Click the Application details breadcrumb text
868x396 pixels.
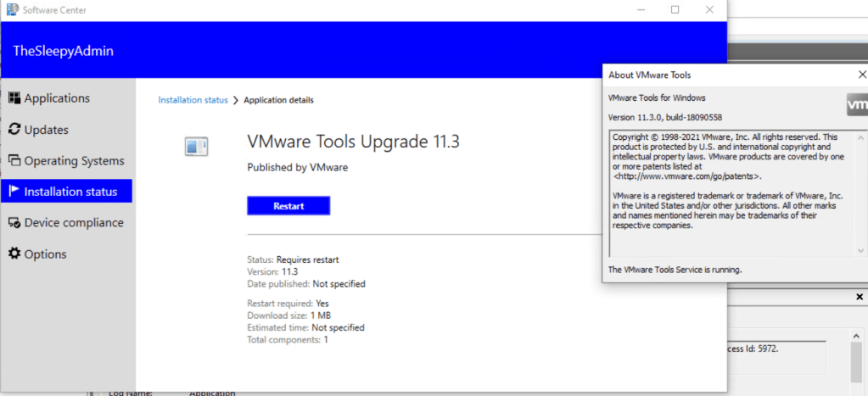point(278,100)
